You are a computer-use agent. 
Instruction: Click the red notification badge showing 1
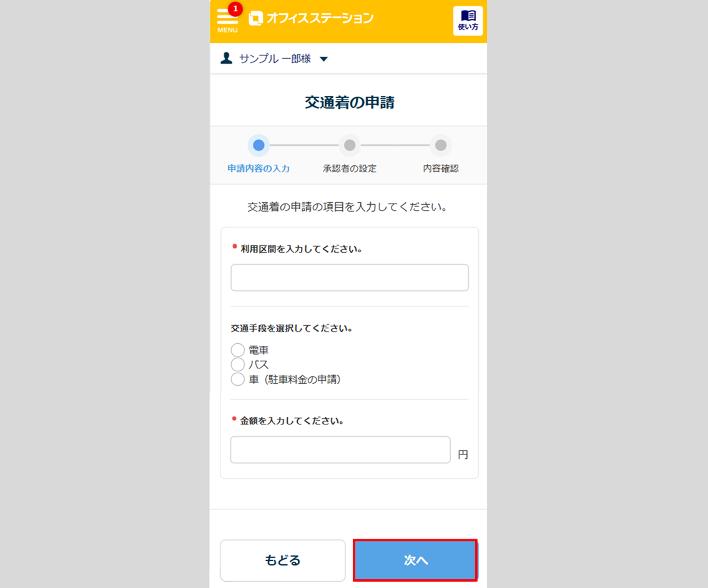(235, 9)
